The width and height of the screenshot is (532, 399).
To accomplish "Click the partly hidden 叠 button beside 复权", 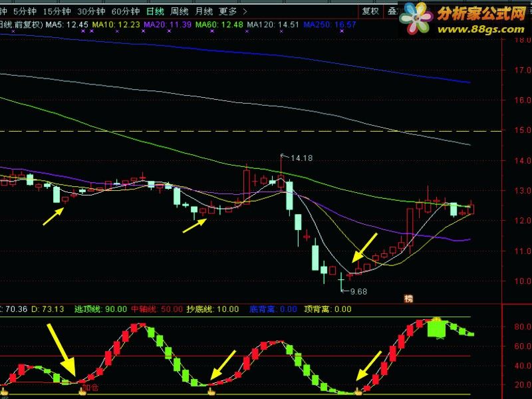I will (392, 11).
